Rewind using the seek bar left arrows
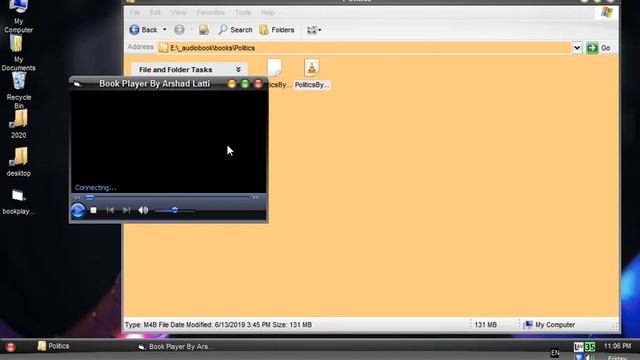 click(77, 198)
